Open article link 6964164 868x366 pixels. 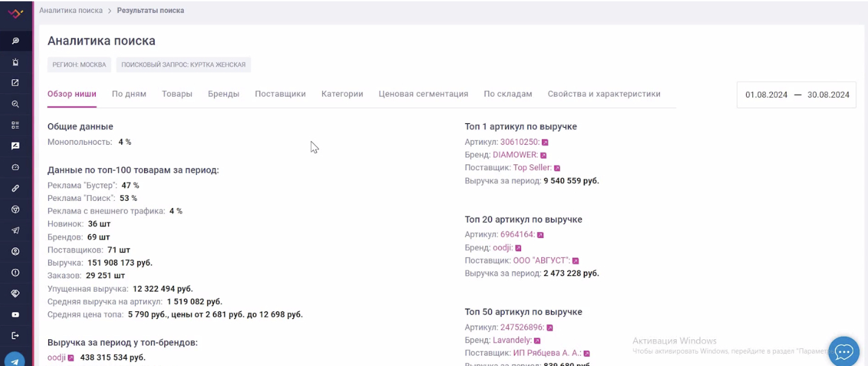point(517,235)
